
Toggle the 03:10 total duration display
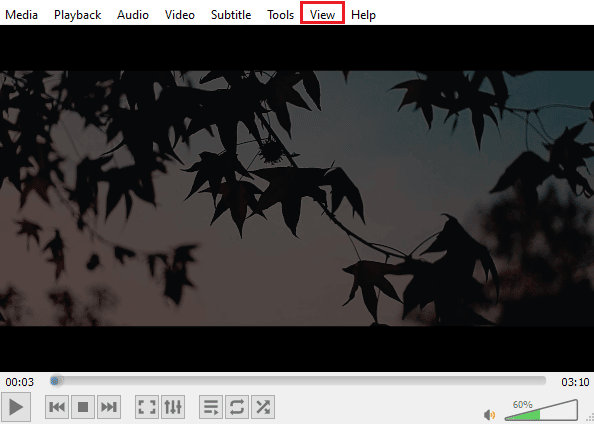pos(575,382)
